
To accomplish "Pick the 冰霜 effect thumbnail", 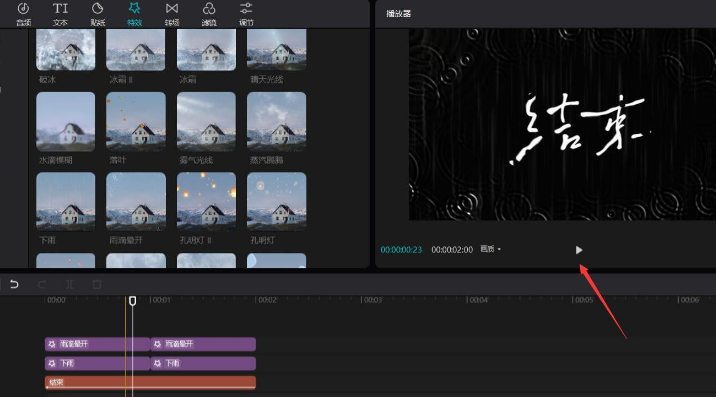I will click(206, 49).
